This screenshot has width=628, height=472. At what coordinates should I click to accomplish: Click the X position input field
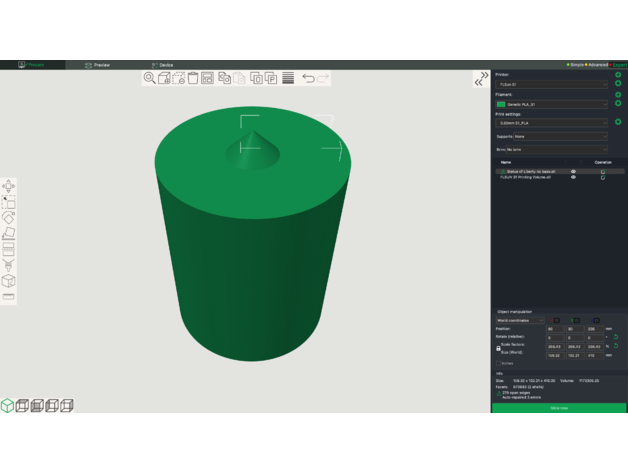click(553, 329)
